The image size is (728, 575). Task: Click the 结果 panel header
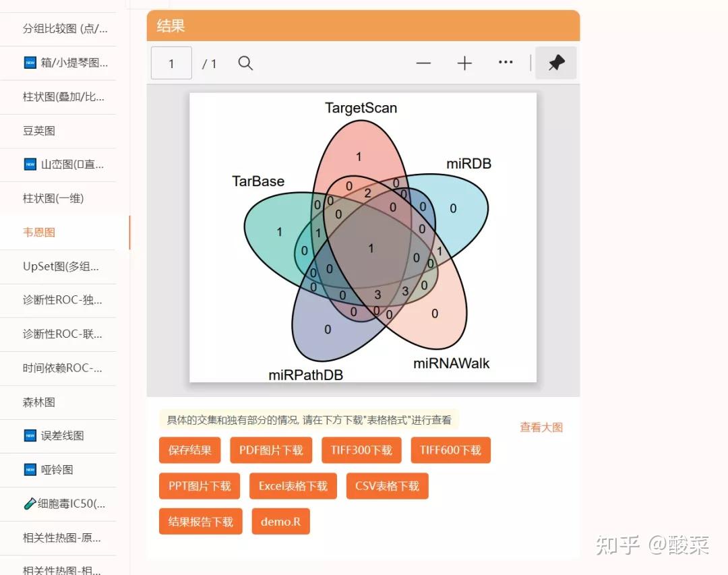tap(363, 26)
